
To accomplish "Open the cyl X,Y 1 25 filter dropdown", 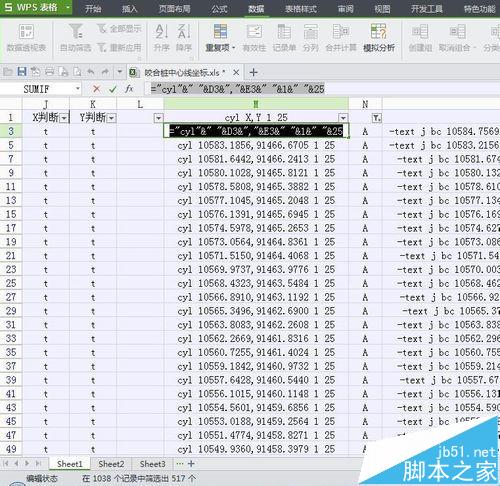I will 343,118.
